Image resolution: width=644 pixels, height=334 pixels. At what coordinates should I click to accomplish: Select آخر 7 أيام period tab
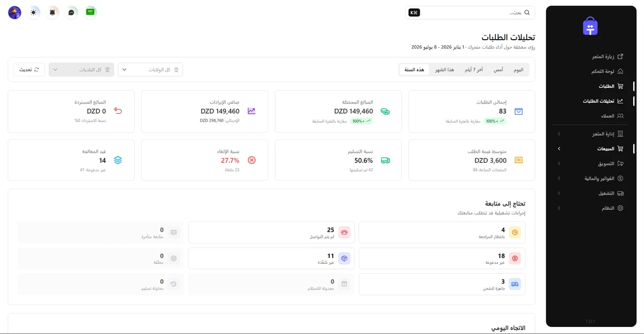click(x=473, y=70)
